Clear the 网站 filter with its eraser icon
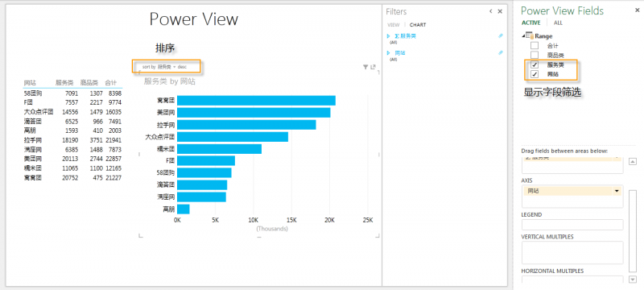644x290 pixels. (x=500, y=53)
